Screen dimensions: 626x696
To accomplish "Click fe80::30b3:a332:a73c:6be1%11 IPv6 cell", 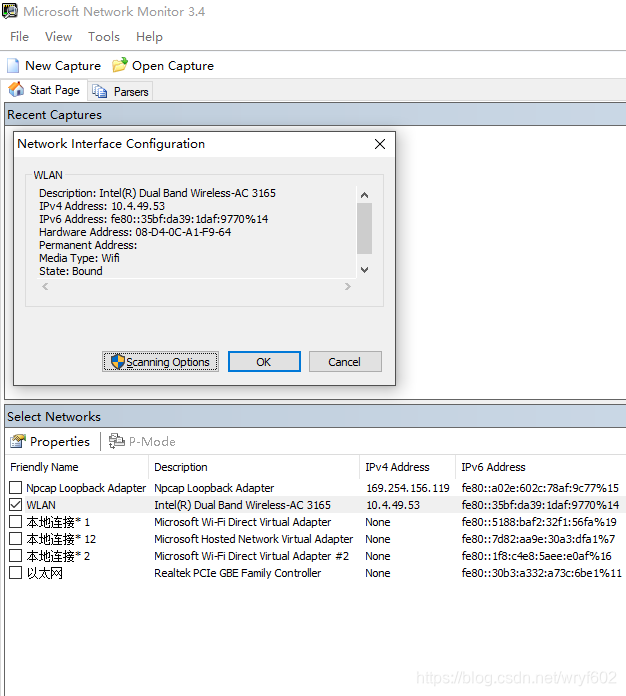I will click(541, 573).
